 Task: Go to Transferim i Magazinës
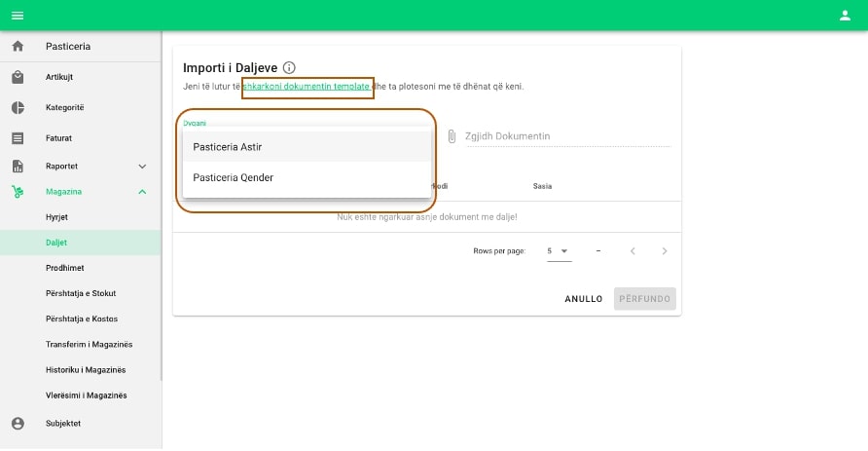(x=89, y=345)
